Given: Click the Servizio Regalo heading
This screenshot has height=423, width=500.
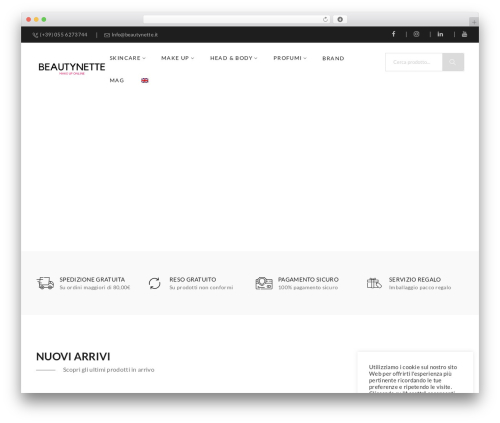Looking at the screenshot, I should (x=415, y=279).
